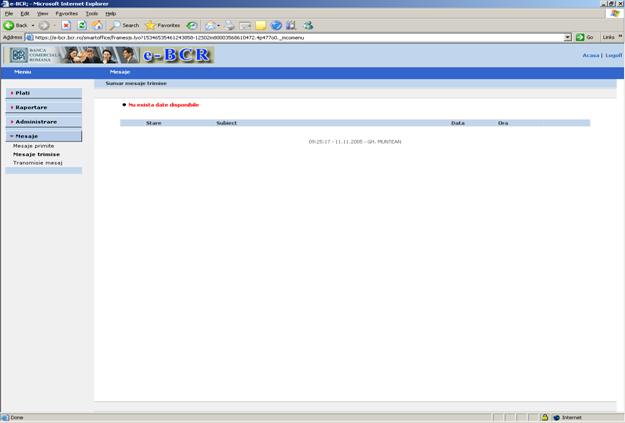Screen dimensions: 625x423
Task: Click the browser Back button
Action: 15,25
